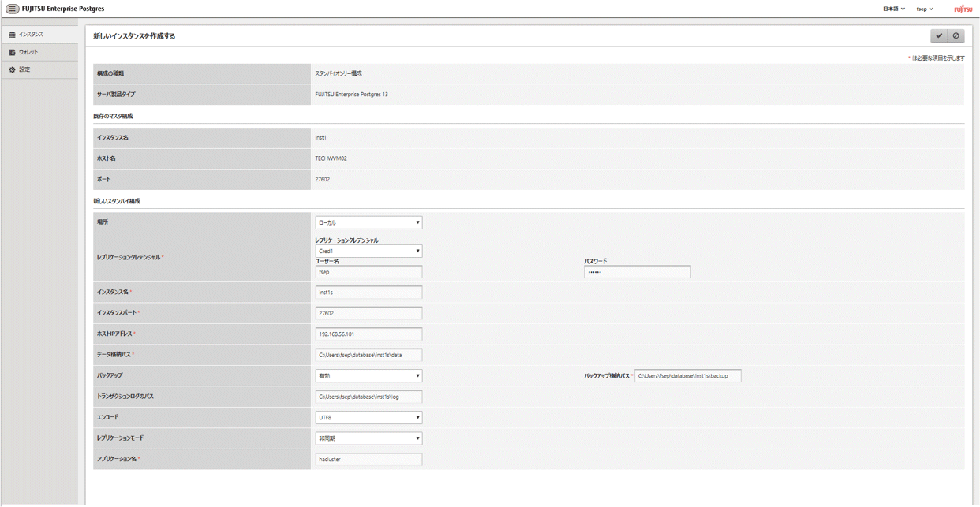The image size is (980, 507).
Task: Click the 新しいインスタンスを作成する page title
Action: coord(134,36)
